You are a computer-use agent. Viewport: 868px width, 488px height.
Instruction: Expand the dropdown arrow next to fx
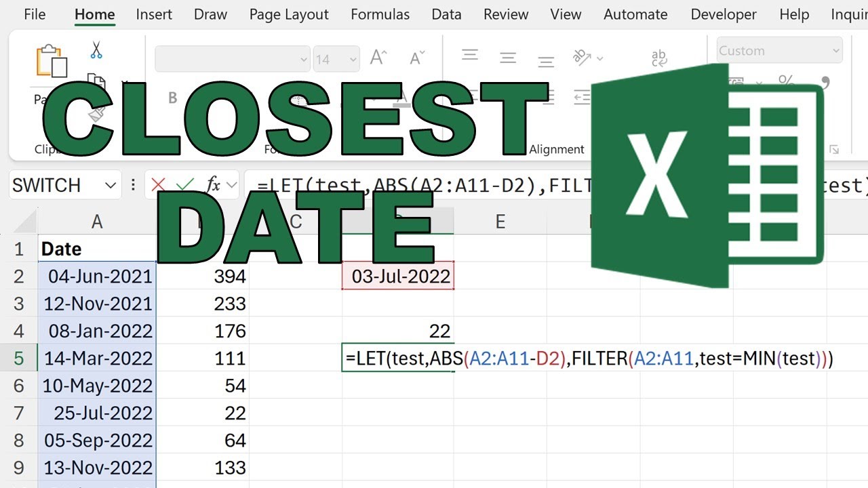[x=232, y=185]
